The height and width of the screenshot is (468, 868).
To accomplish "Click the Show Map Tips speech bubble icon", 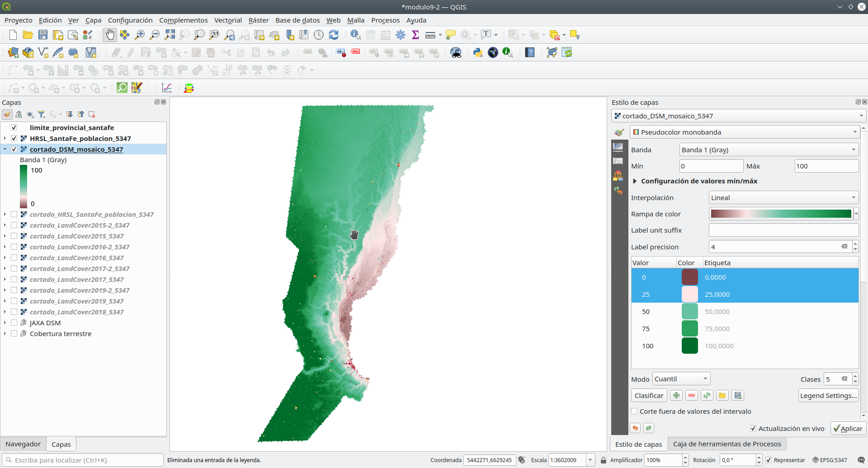I will point(451,35).
